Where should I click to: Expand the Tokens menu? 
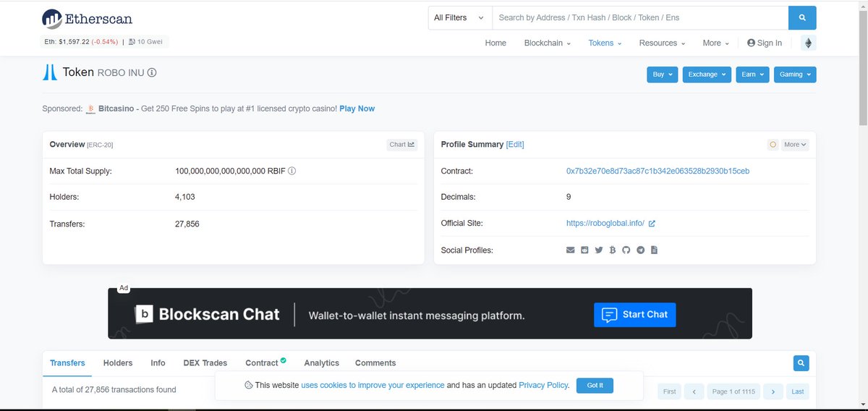click(605, 43)
